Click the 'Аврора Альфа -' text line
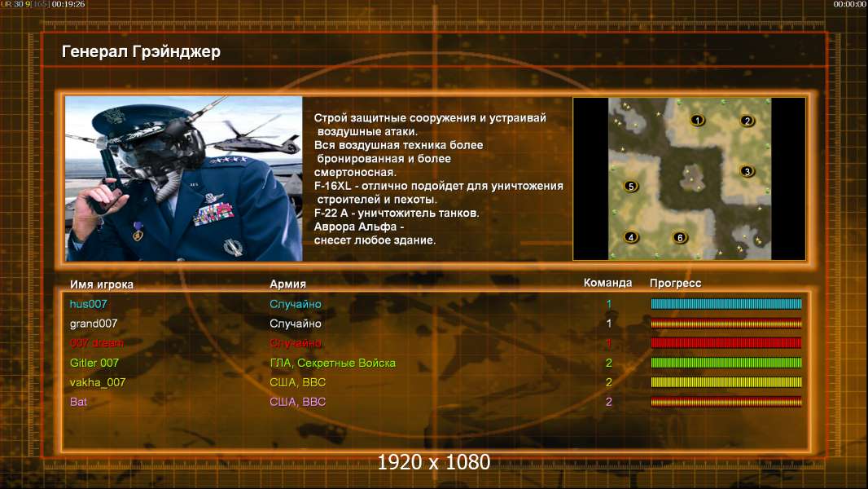This screenshot has height=489, width=868. point(359,227)
